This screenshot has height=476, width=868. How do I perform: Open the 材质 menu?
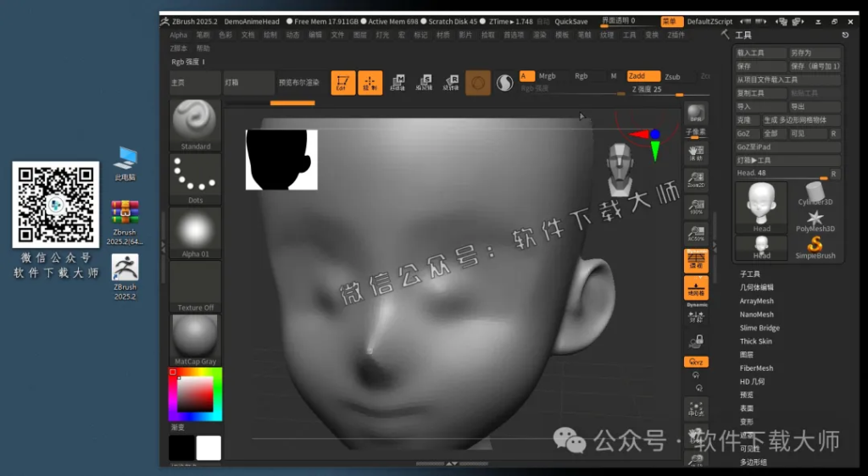click(x=442, y=35)
